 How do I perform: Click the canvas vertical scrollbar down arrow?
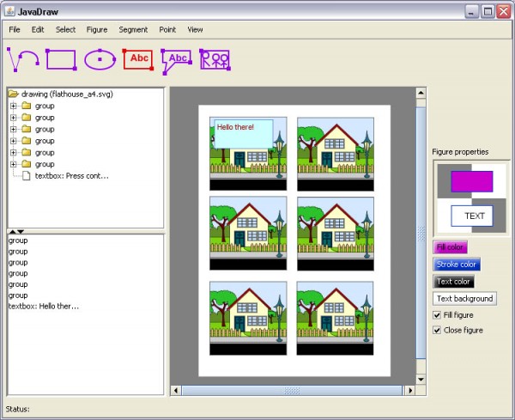(x=421, y=379)
